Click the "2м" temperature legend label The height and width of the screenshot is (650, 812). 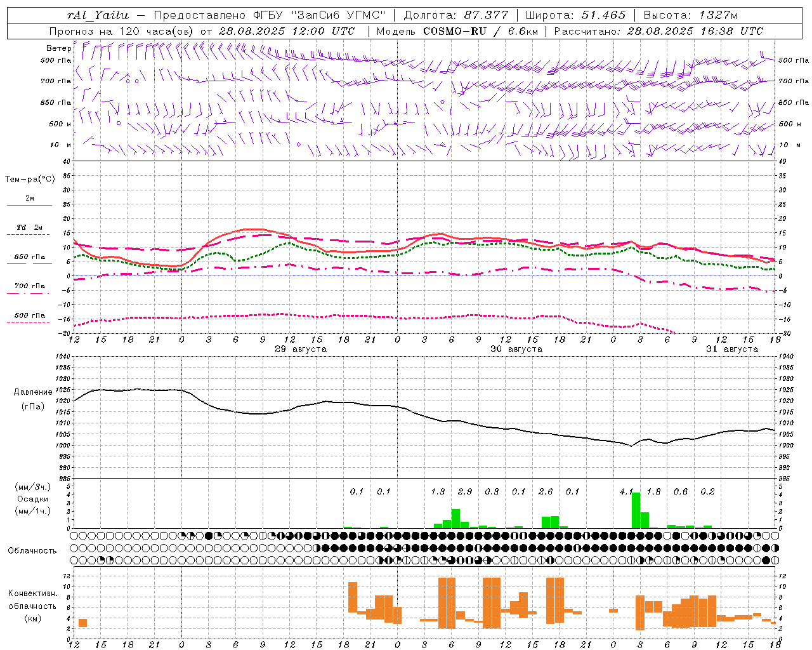[30, 198]
